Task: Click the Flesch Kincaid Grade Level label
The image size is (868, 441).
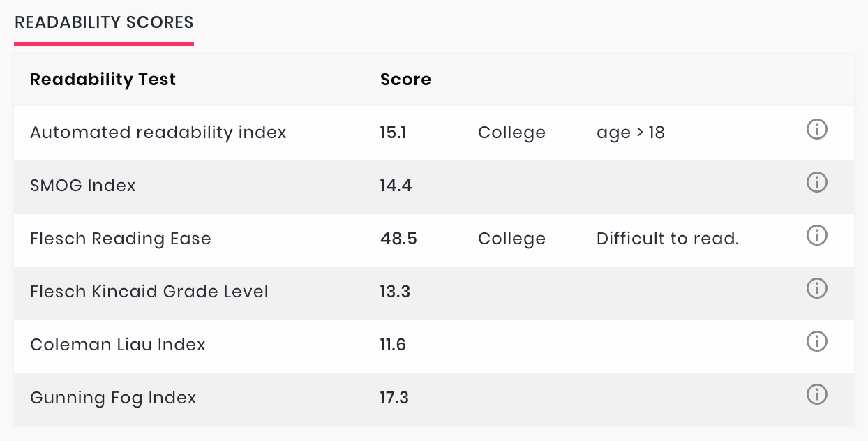Action: tap(149, 292)
